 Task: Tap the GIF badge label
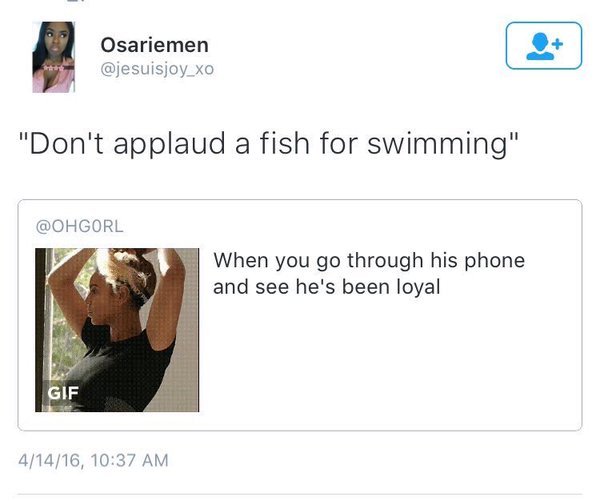pos(63,393)
